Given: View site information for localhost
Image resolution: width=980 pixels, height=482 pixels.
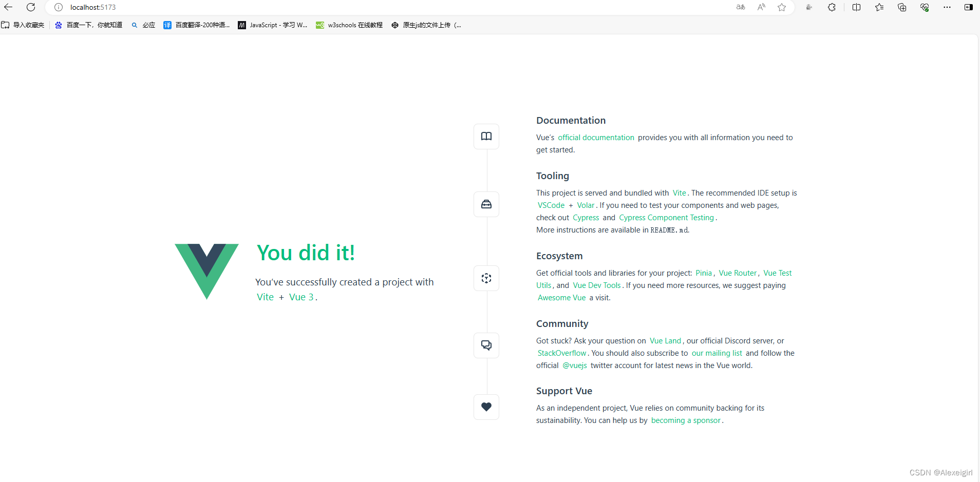Looking at the screenshot, I should click(x=59, y=7).
